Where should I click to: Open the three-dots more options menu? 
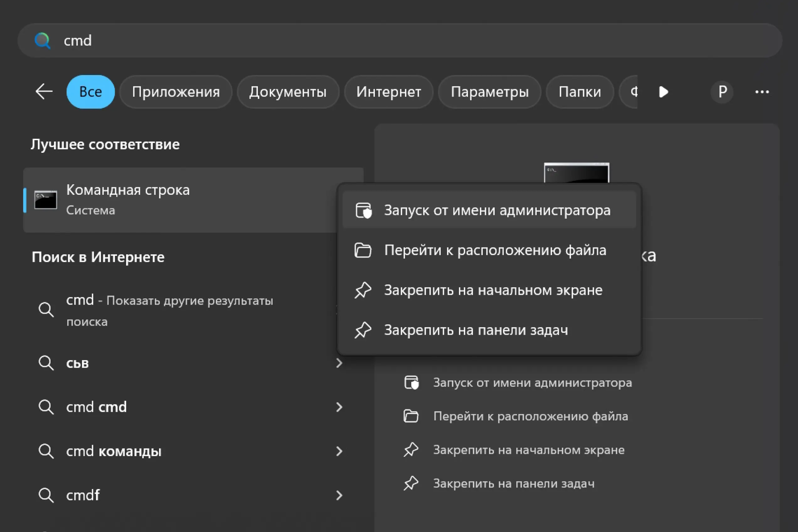click(x=762, y=92)
